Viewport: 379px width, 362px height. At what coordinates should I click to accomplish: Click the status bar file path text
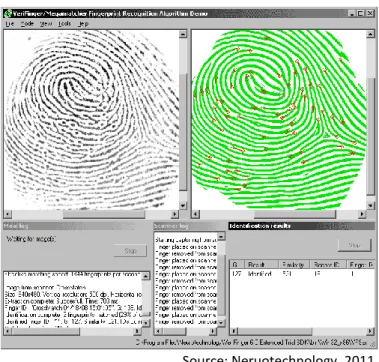pos(252,342)
